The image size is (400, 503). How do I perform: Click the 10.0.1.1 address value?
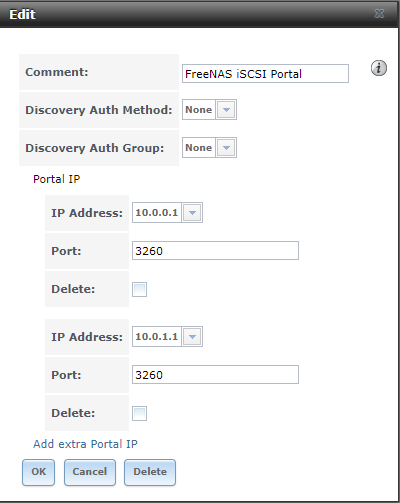157,337
